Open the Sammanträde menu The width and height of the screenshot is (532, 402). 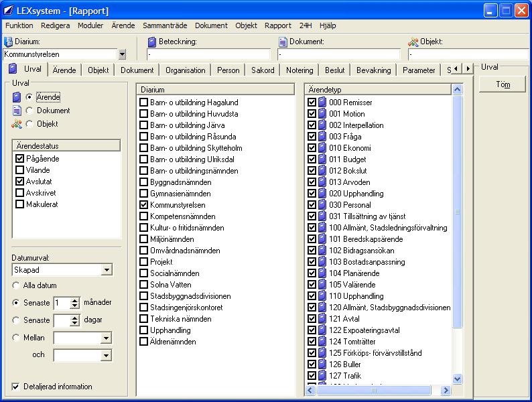click(x=165, y=25)
